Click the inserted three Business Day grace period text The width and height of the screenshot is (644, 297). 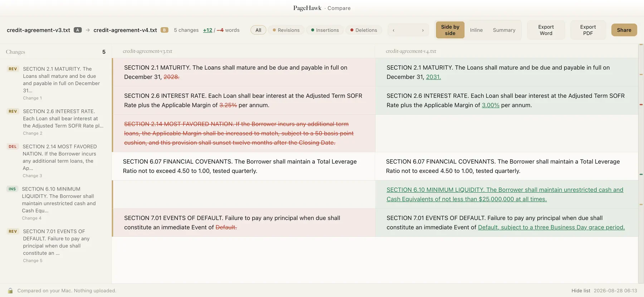click(551, 227)
